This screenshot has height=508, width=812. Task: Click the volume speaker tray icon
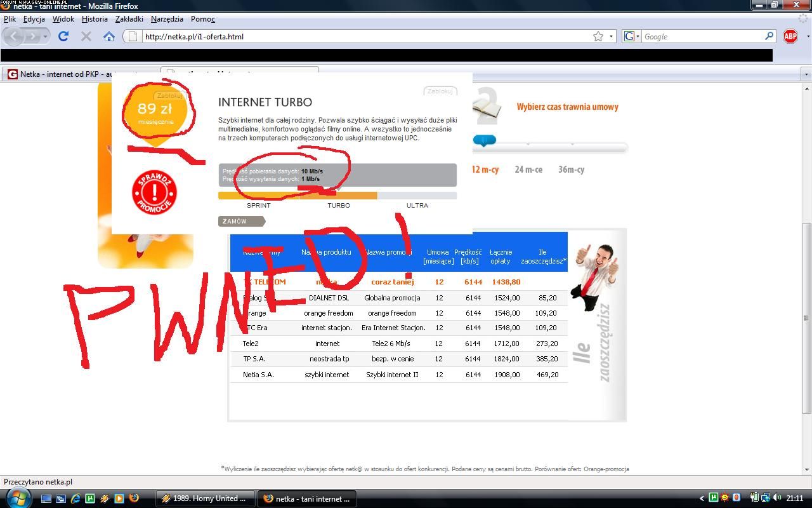[x=777, y=498]
